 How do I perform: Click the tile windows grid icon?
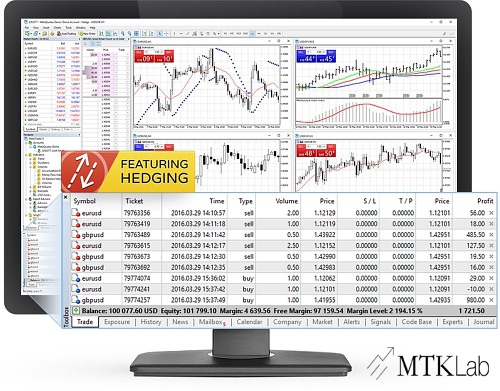point(136,34)
